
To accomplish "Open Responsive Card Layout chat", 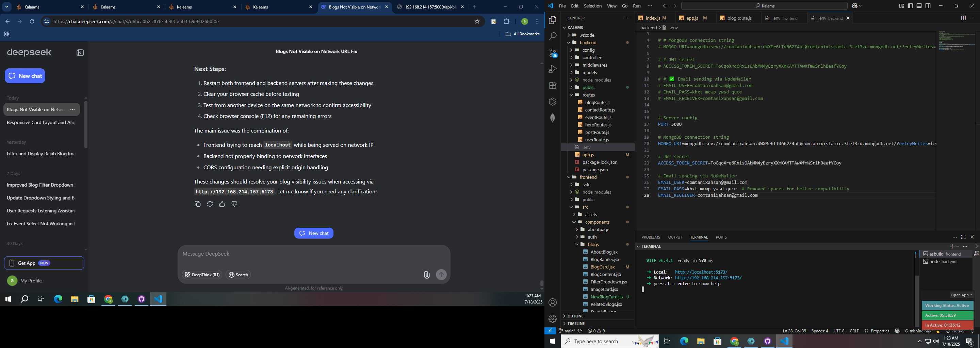I will [41, 123].
